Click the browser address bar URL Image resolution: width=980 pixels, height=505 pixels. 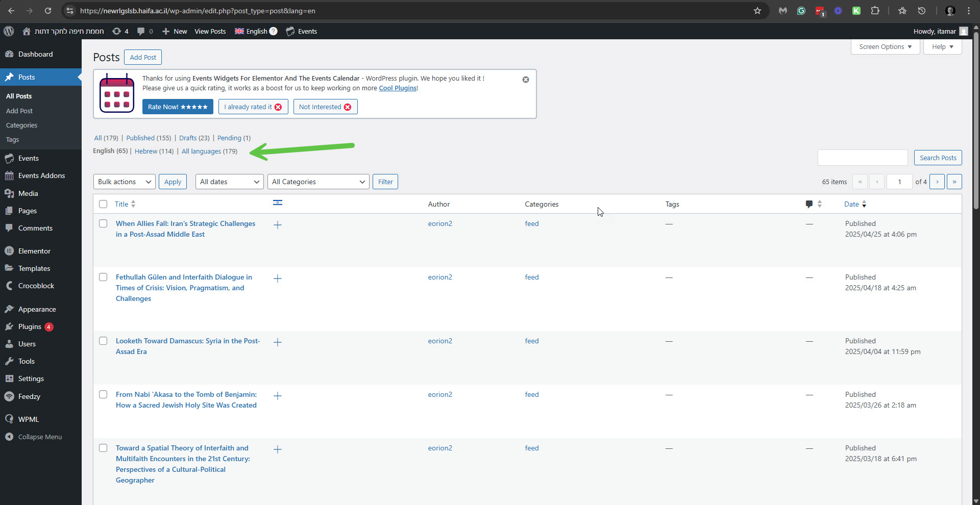(198, 11)
